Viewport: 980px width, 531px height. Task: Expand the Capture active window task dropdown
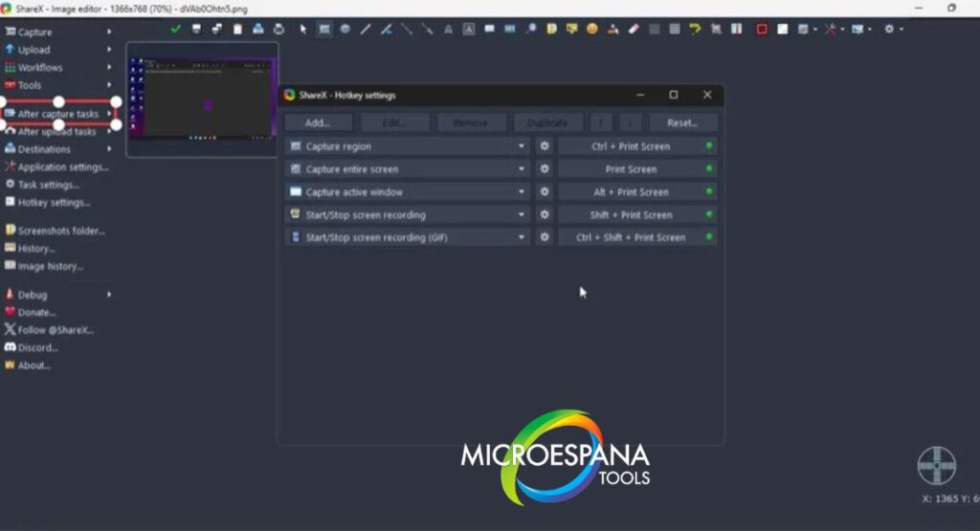[522, 192]
